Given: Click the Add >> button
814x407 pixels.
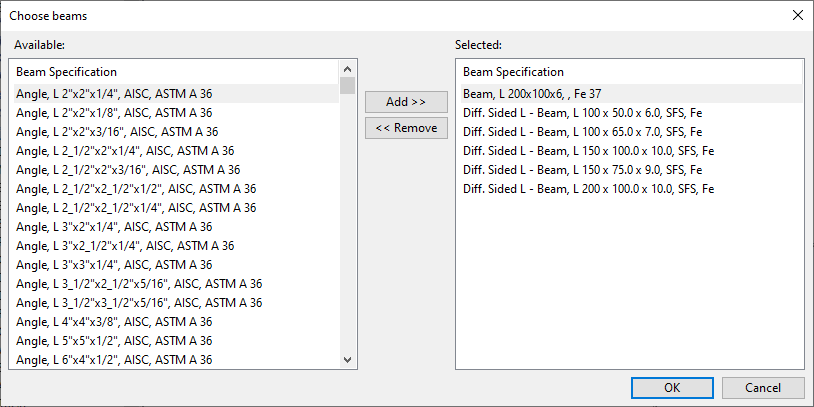Looking at the screenshot, I should 406,102.
